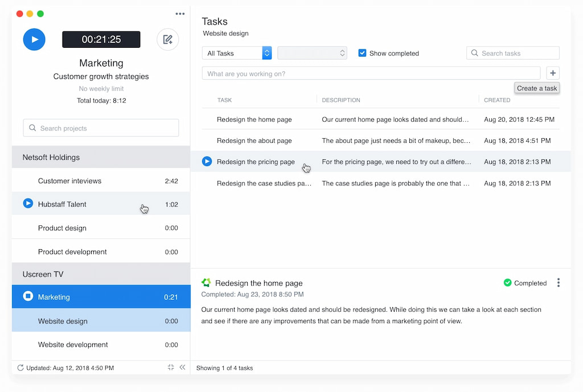Start the timer on Hubstaff Talent project

(x=28, y=204)
